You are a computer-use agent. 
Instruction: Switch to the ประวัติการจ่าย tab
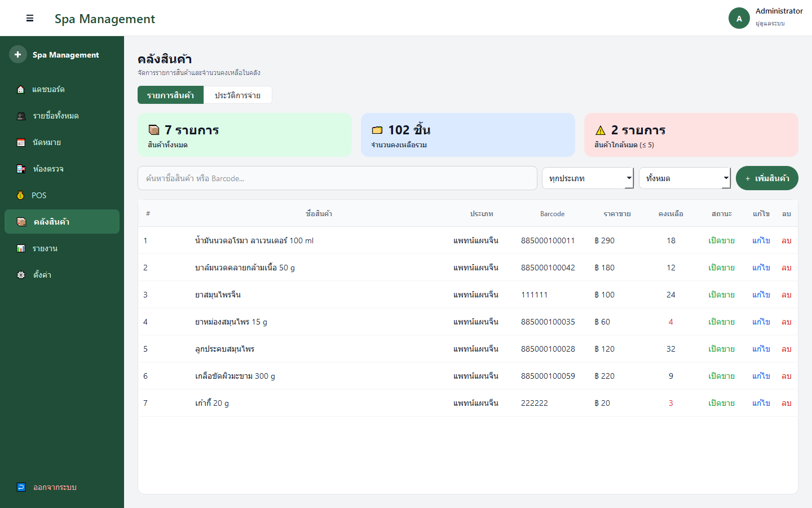pyautogui.click(x=237, y=95)
